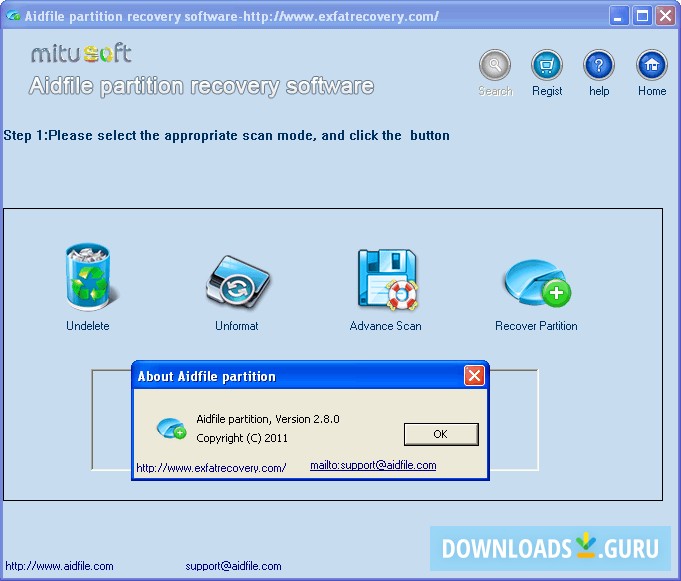Click the mitusoft logo
The height and width of the screenshot is (581, 681).
(81, 54)
